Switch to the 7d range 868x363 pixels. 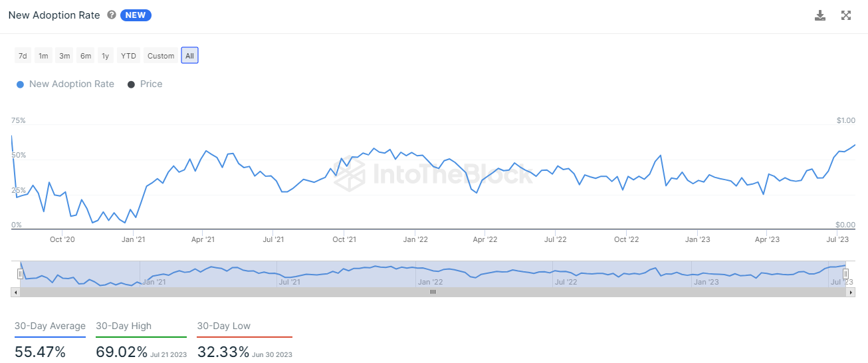click(23, 56)
